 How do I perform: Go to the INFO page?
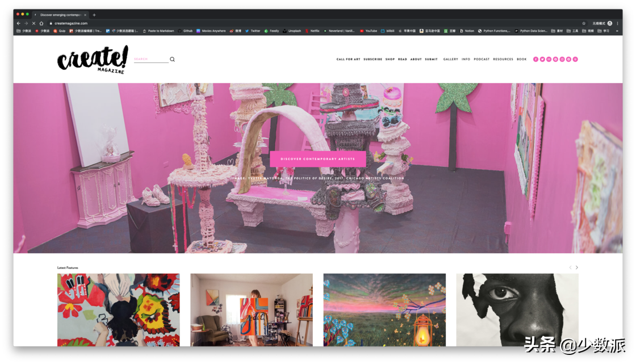pyautogui.click(x=466, y=59)
